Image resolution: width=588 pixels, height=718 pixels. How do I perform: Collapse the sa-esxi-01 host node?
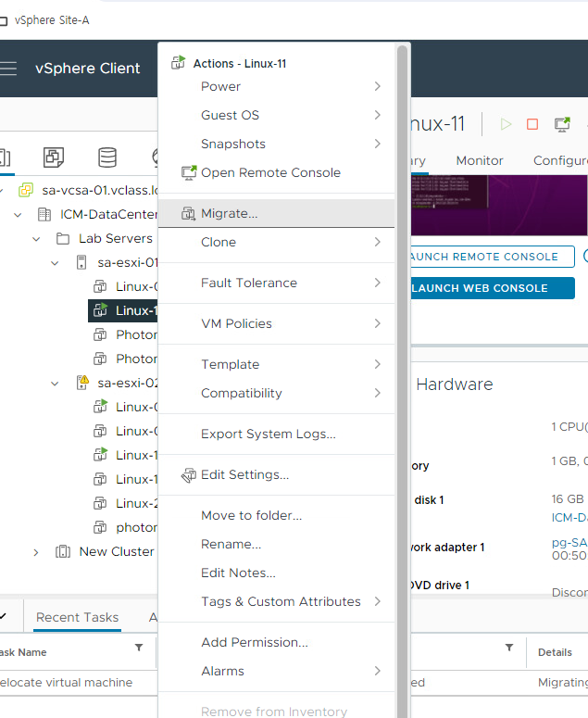55,263
